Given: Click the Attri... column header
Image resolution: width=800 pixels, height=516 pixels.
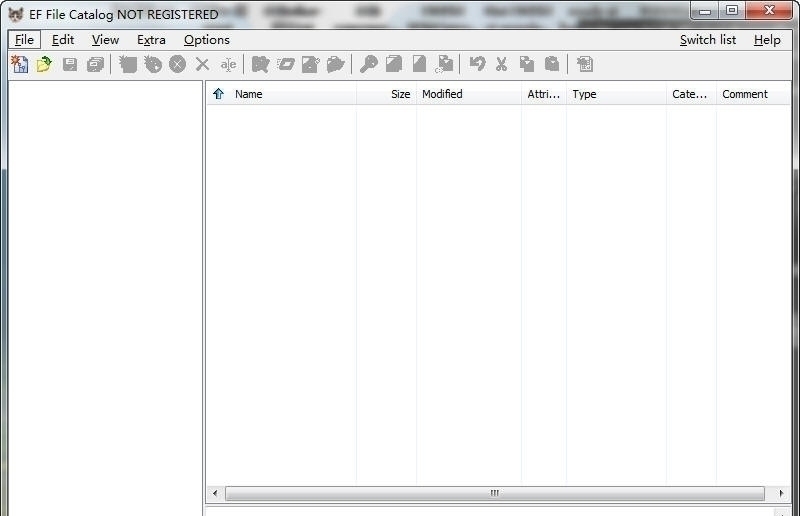Looking at the screenshot, I should pyautogui.click(x=543, y=94).
